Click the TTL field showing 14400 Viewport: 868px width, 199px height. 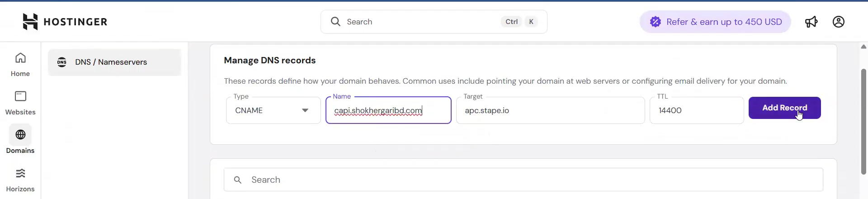696,110
